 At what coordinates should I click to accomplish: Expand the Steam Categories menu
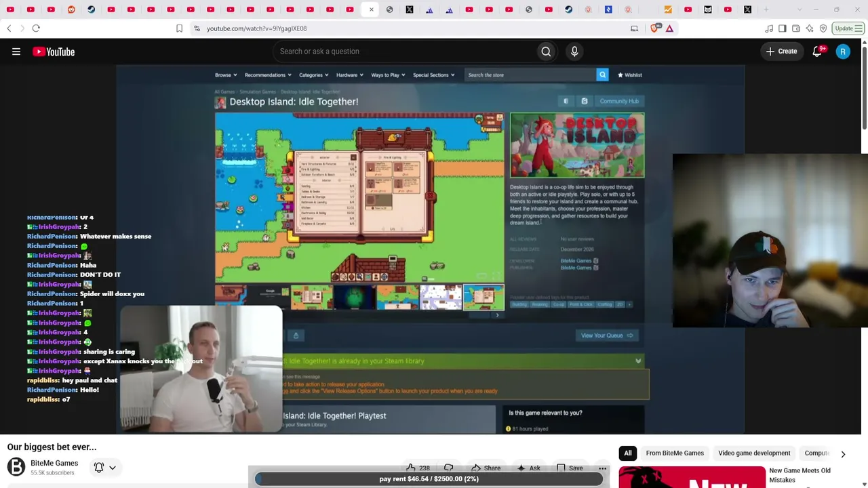(x=313, y=75)
